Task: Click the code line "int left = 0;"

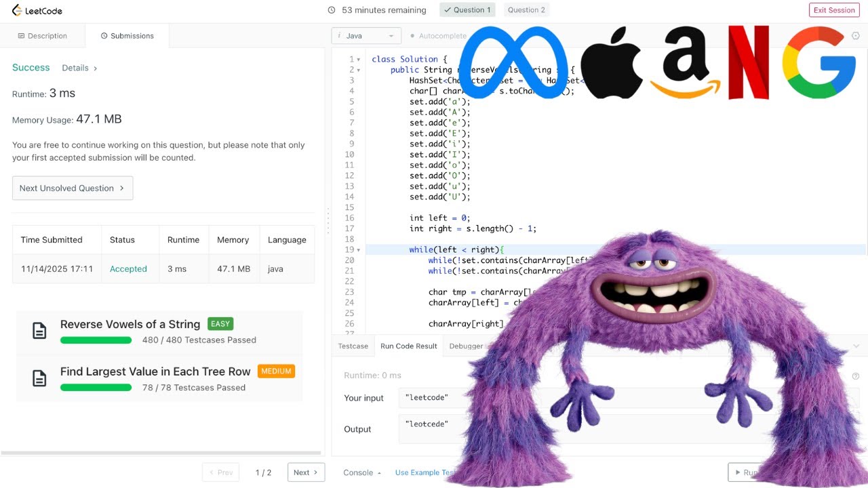Action: pos(439,218)
